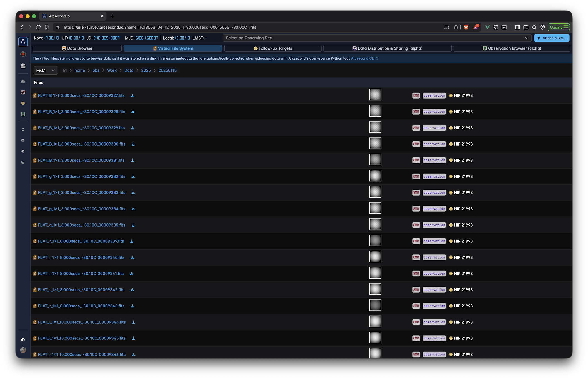Open FLAT_g file ending 00009333.fits

(x=82, y=193)
